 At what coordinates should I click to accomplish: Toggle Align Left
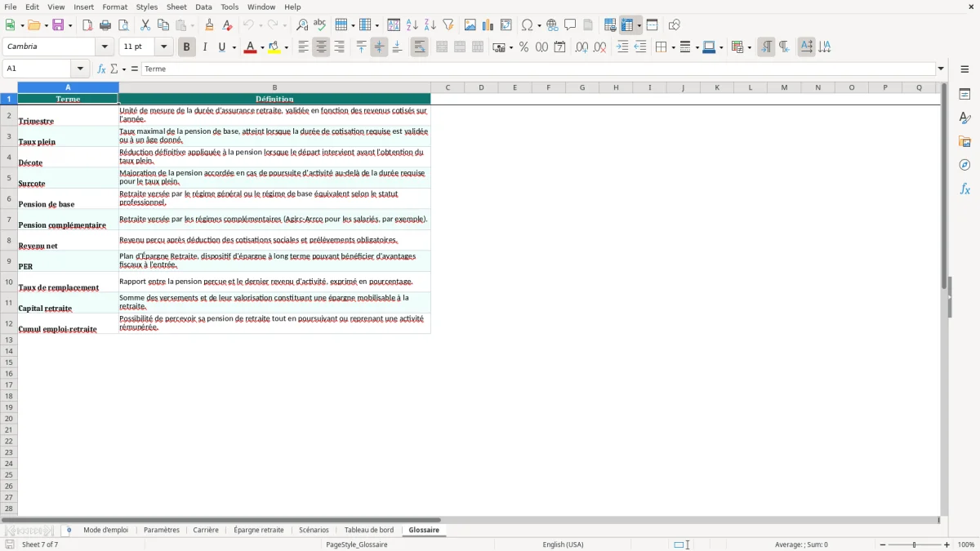click(303, 47)
